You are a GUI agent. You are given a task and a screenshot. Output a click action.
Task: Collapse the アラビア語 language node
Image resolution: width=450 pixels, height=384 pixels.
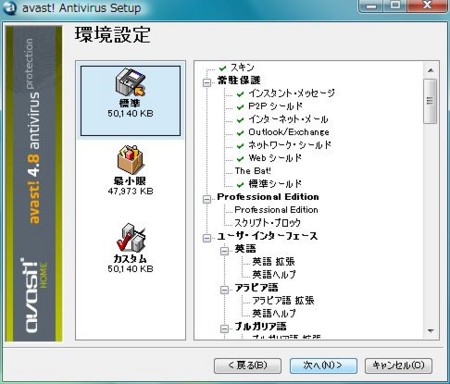click(225, 290)
